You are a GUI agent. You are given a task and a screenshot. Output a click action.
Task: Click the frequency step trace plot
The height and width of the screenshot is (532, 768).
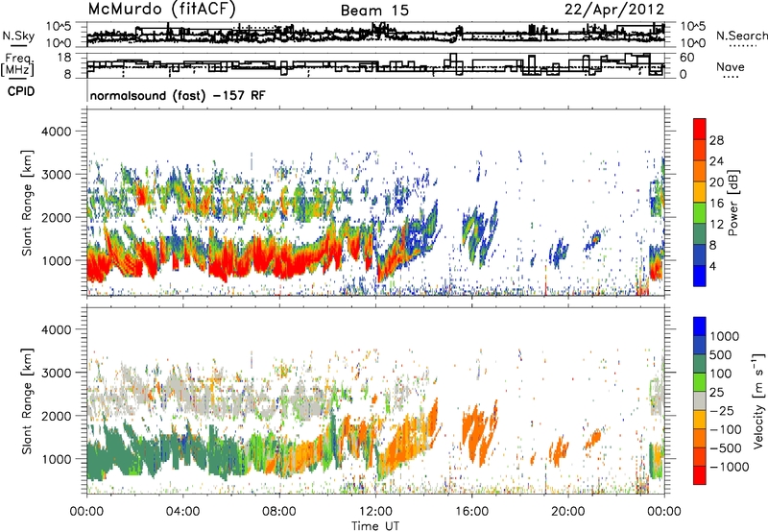[x=375, y=65]
